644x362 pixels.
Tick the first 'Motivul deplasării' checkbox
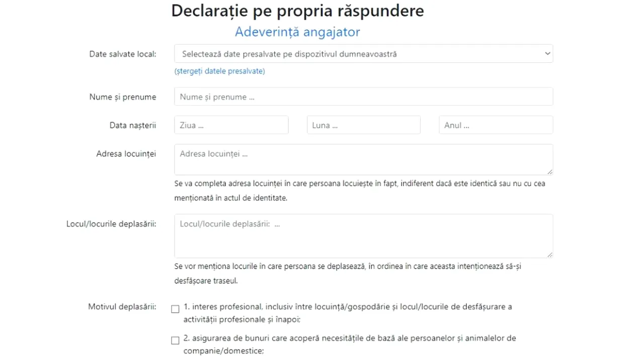175,309
